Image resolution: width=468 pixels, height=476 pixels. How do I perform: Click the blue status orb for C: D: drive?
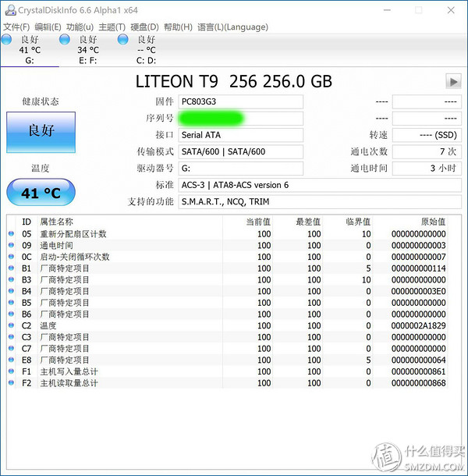[123, 40]
